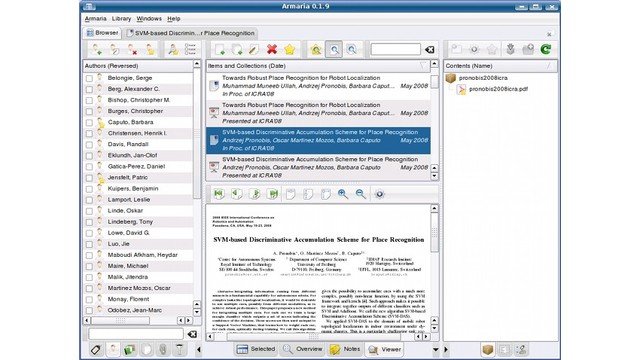Check the box for Lowe, David G.
Image resolution: width=640 pixels, height=360 pixels.
tap(89, 233)
